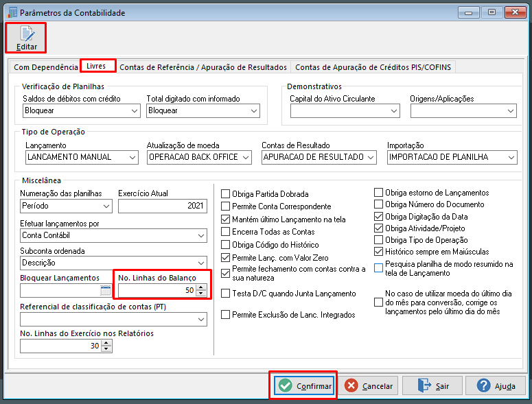Click the app icon in the title bar
532x404 pixels.
coord(12,12)
